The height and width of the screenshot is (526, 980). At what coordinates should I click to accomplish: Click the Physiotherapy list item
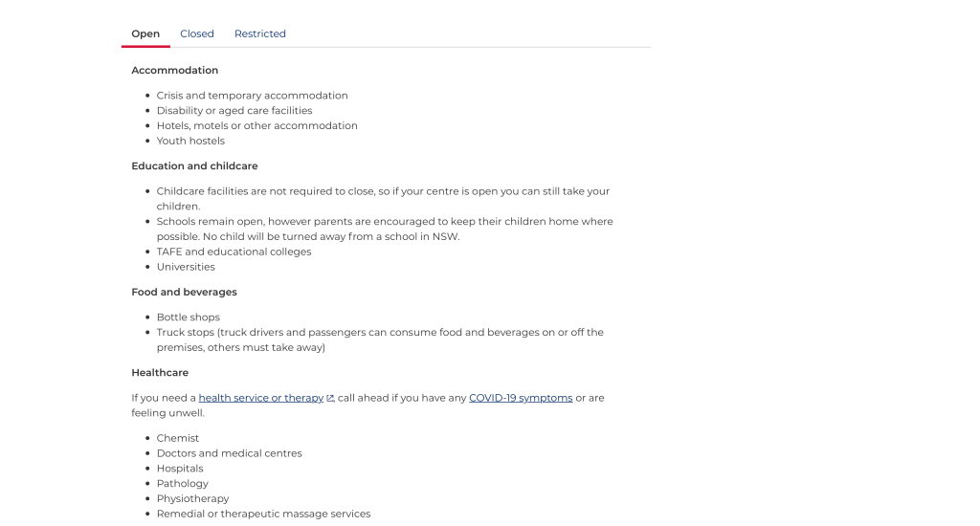pos(193,499)
